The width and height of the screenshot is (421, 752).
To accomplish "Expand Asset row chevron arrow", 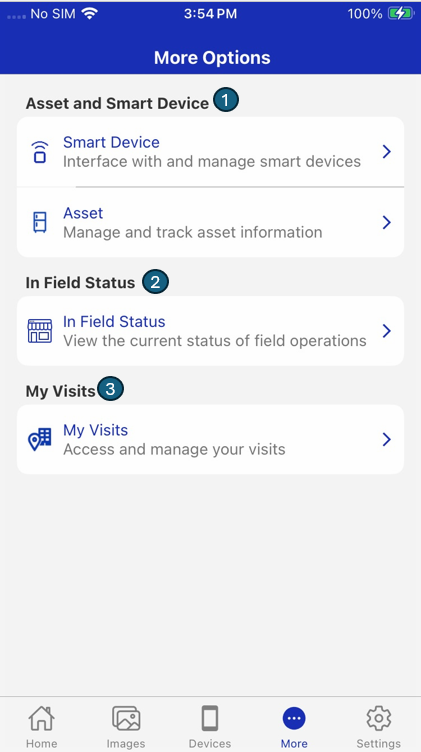I will point(387,223).
